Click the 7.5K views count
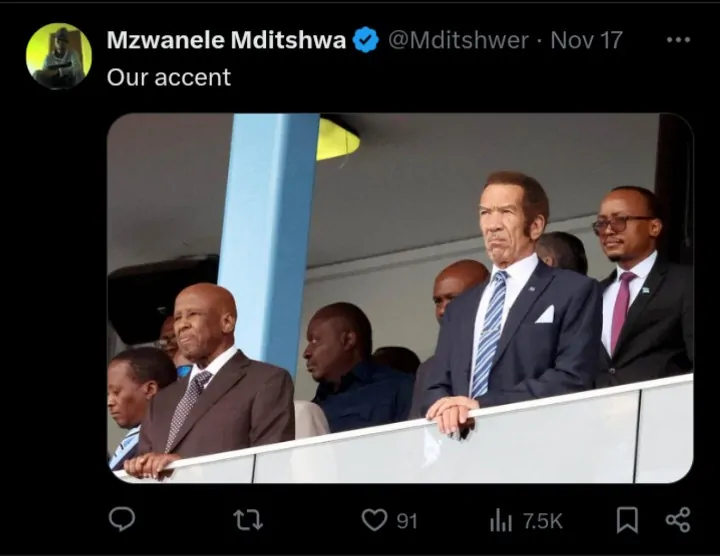Viewport: 720px width, 556px height. [542, 520]
